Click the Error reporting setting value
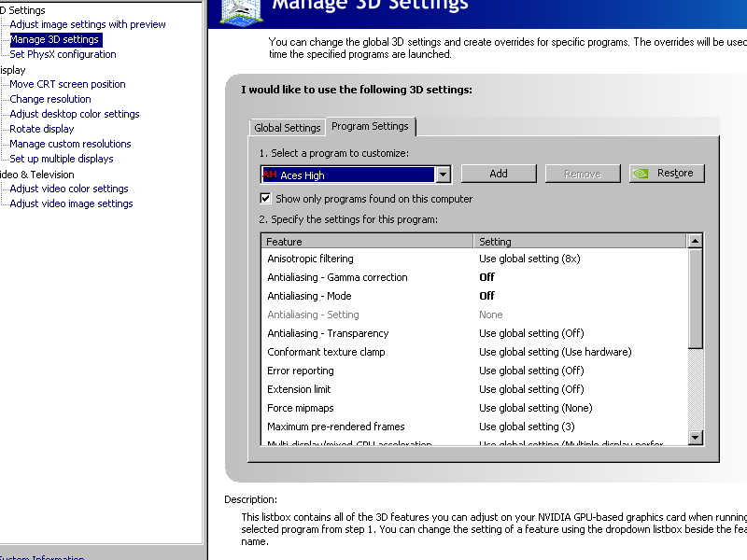Screen dimensions: 747x560 point(531,371)
